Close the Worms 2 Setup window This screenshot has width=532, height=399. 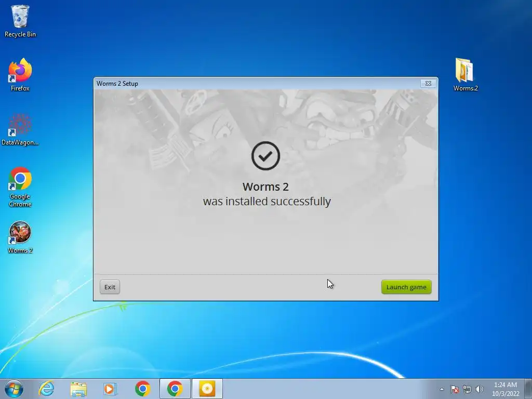(x=428, y=84)
